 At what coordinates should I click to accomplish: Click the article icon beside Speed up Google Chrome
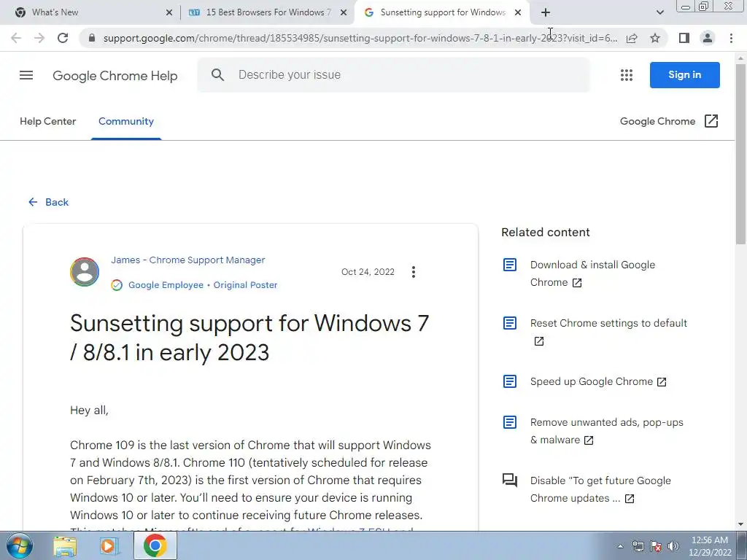point(510,381)
